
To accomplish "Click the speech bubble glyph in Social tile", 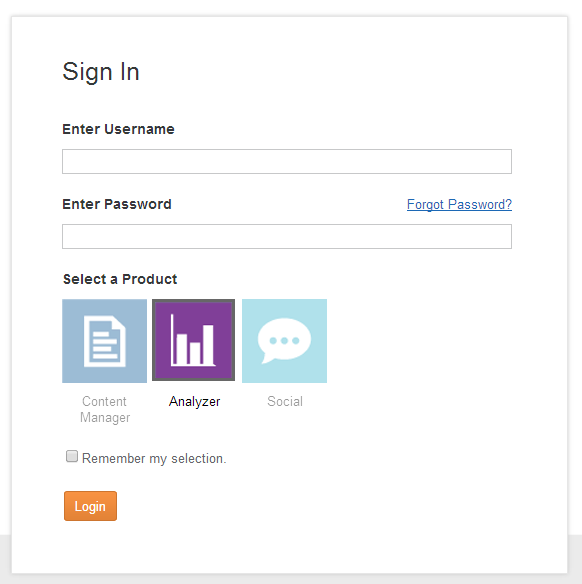I will (x=284, y=340).
